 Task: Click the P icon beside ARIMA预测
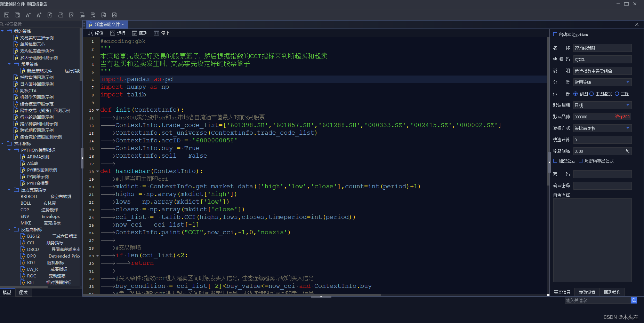23,157
